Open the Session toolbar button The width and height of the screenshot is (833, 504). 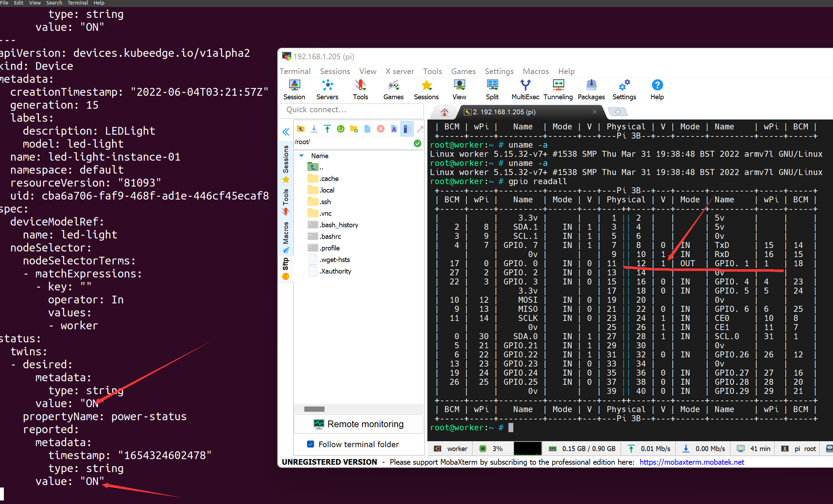294,90
